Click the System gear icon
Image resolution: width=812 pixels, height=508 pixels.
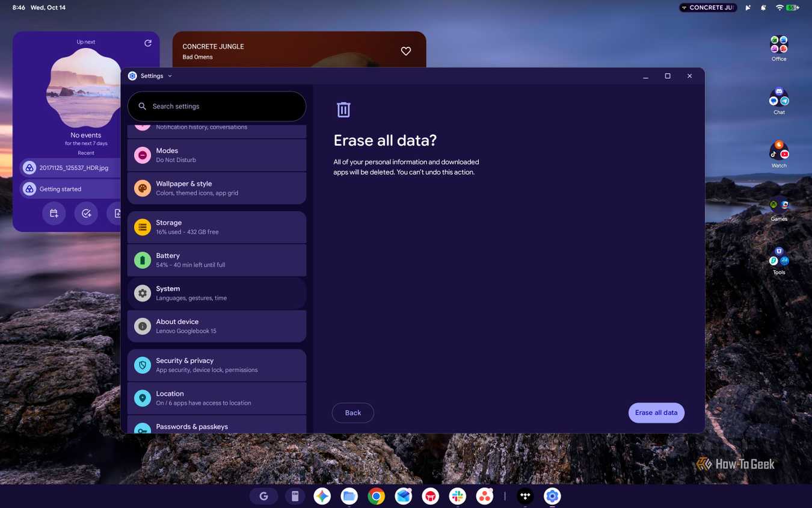(x=143, y=293)
